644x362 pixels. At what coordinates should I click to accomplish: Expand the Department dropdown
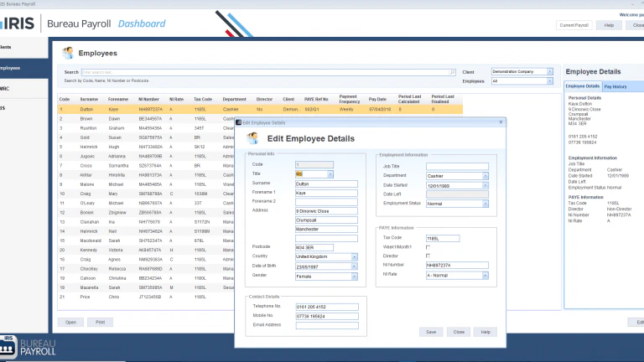(485, 176)
